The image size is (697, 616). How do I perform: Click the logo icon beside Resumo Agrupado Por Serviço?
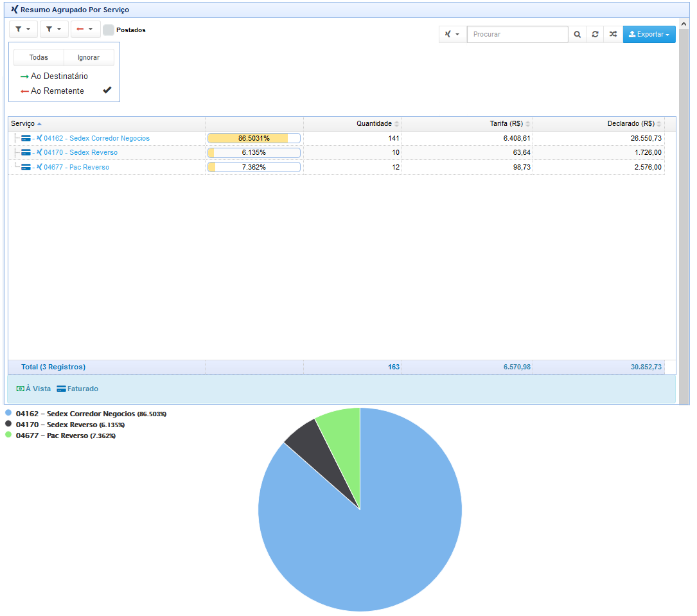tap(15, 10)
